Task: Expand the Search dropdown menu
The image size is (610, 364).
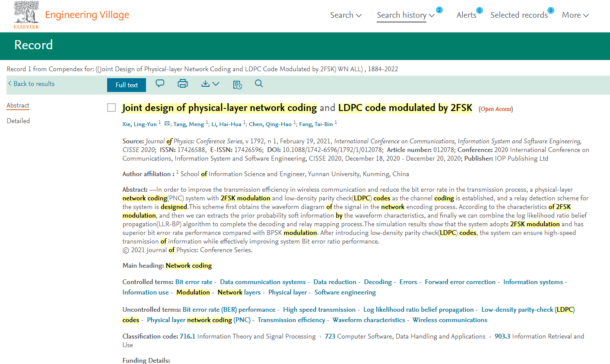Action: 346,15
